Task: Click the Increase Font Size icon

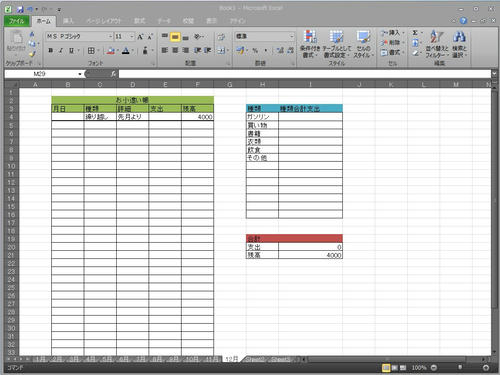Action: [140, 36]
